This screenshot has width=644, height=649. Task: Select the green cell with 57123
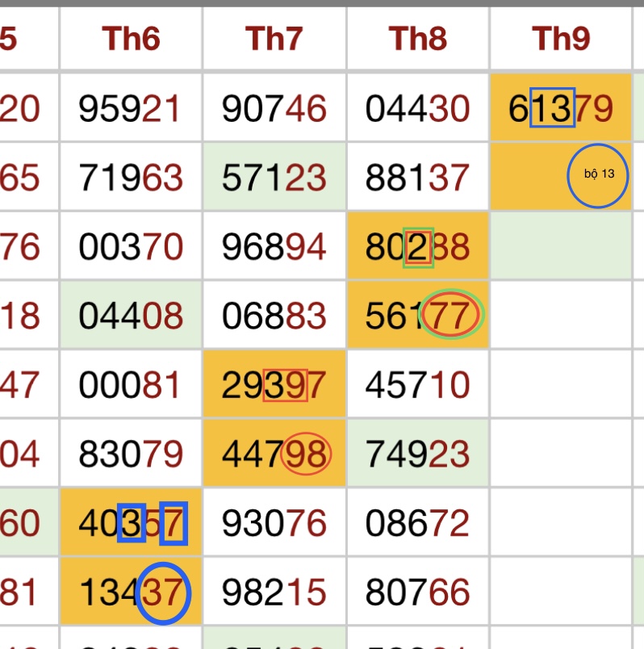coord(274,177)
